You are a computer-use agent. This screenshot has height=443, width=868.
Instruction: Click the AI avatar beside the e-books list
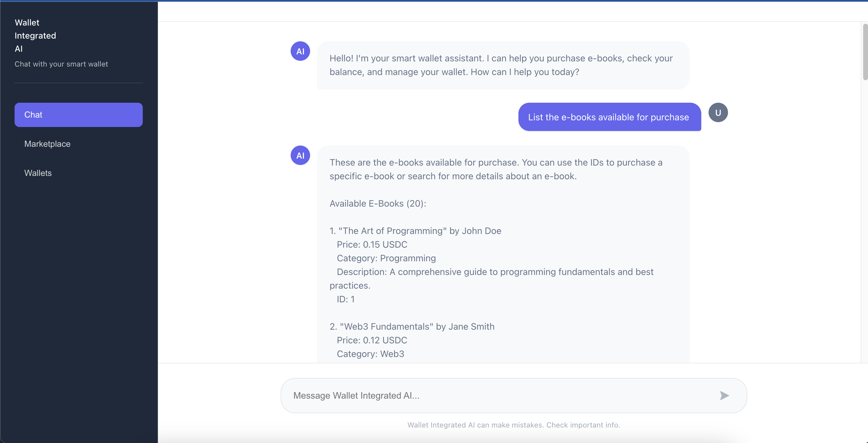(300, 156)
